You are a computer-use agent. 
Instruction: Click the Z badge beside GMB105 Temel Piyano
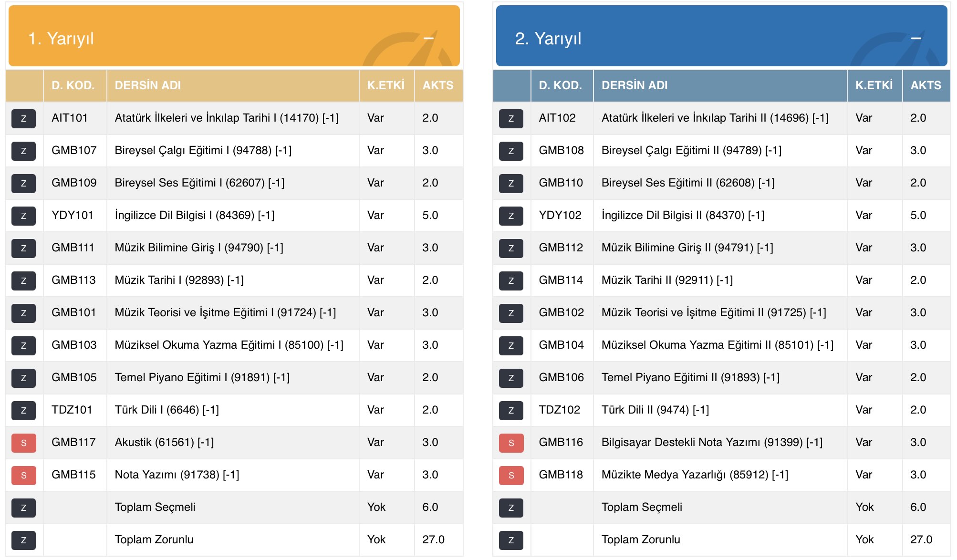pos(23,378)
